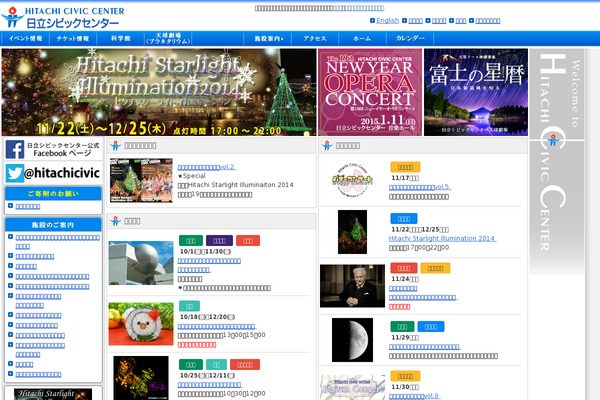Go to the 科学館 nav tab
The image size is (600, 400).
coord(121,39)
